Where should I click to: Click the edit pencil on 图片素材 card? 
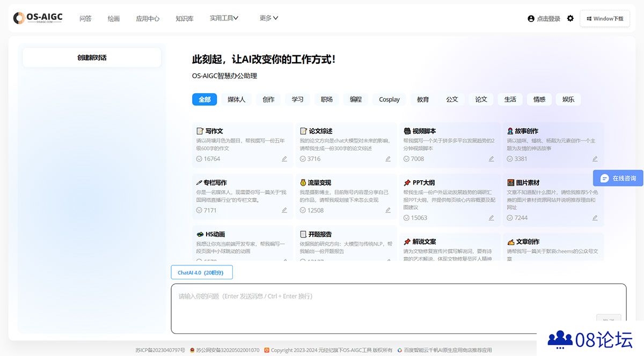click(595, 218)
